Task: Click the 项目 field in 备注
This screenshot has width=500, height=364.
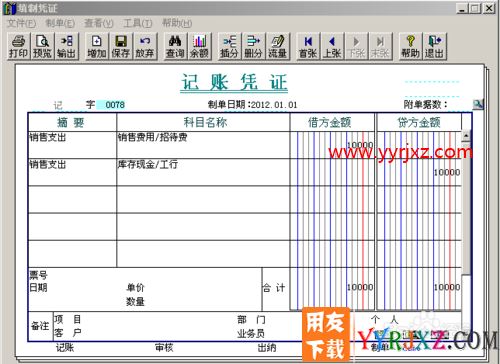Action: coord(68,319)
